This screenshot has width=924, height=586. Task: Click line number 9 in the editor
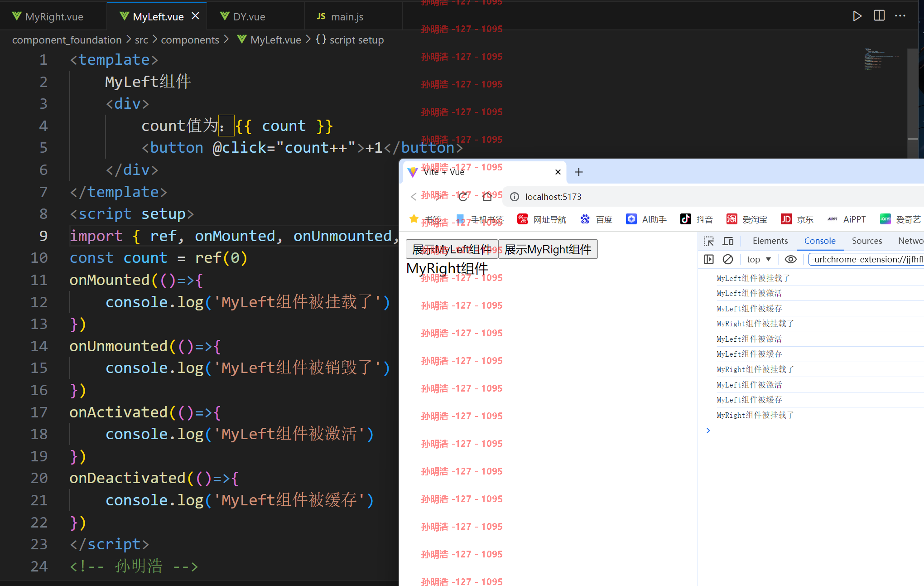click(x=43, y=236)
